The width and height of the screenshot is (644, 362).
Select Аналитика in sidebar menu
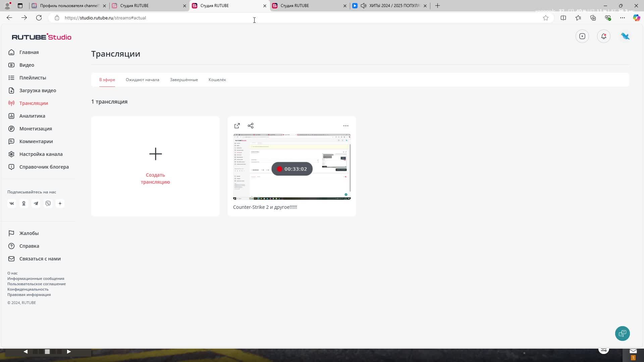pyautogui.click(x=32, y=116)
